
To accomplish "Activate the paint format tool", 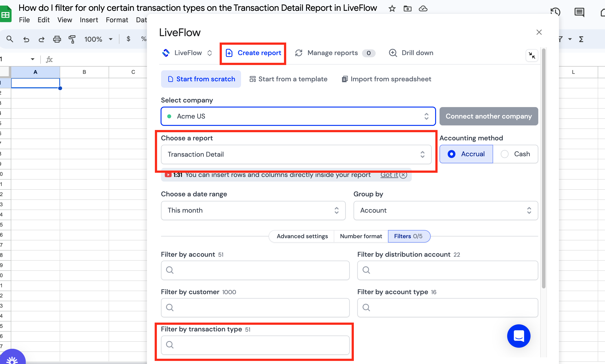I will tap(72, 39).
